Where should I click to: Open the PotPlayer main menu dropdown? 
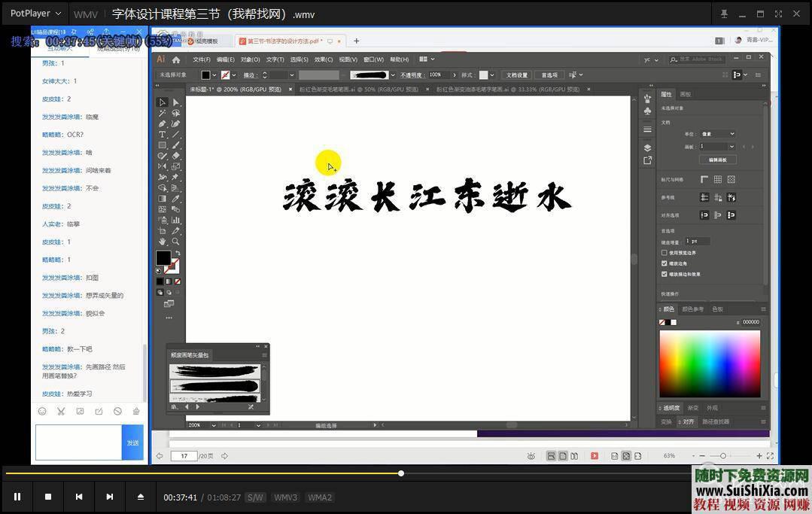35,14
